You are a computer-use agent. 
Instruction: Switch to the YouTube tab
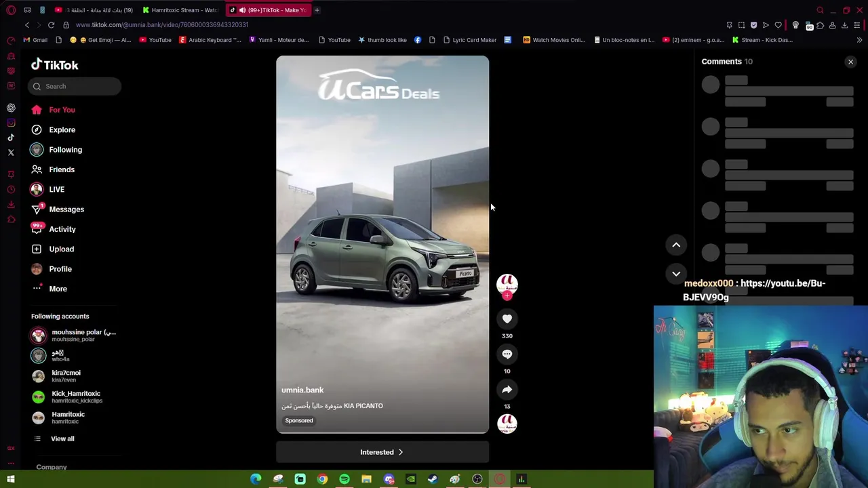94,10
